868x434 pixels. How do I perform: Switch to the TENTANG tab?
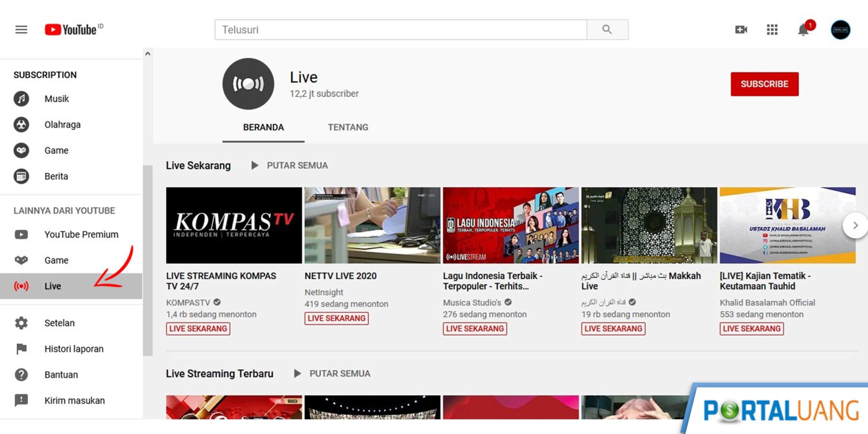tap(348, 127)
